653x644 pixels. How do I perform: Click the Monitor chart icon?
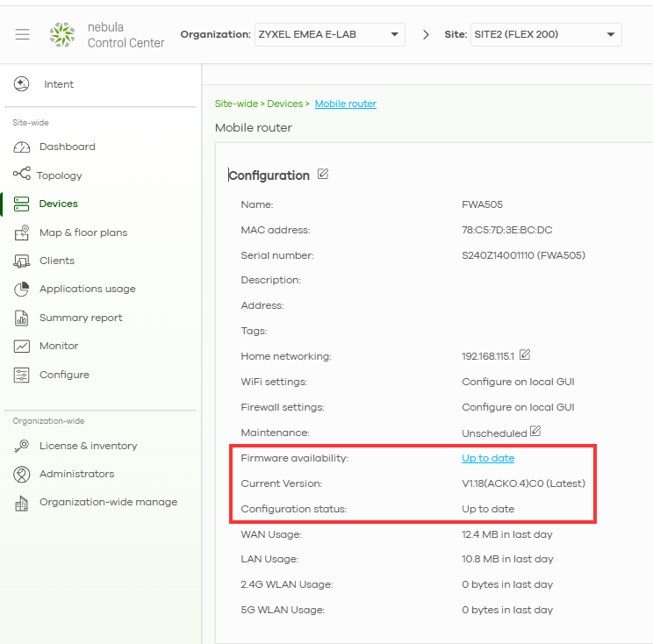22,346
